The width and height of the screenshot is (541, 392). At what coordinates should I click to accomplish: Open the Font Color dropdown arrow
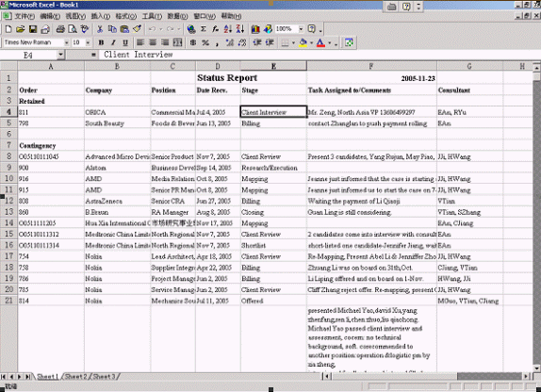[330, 42]
